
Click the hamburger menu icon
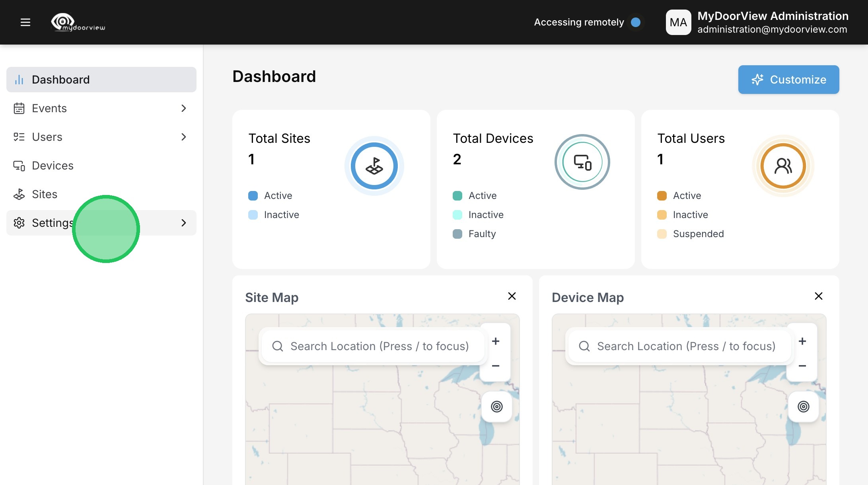[25, 22]
